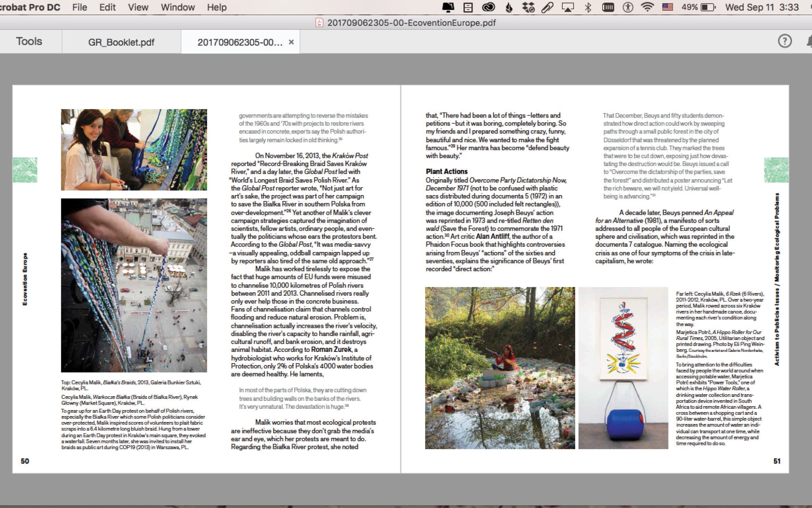Click the Help question mark icon
This screenshot has width=812, height=508.
[x=785, y=41]
